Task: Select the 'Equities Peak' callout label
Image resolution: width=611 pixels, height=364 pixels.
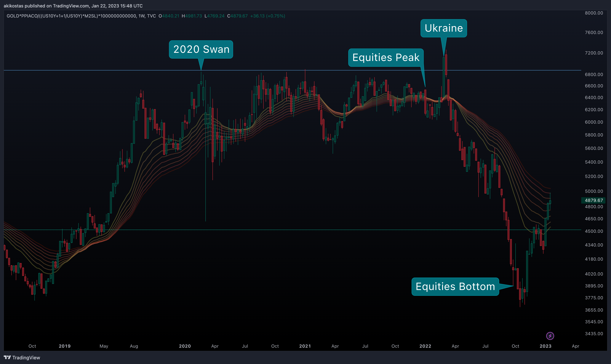Action: (386, 58)
